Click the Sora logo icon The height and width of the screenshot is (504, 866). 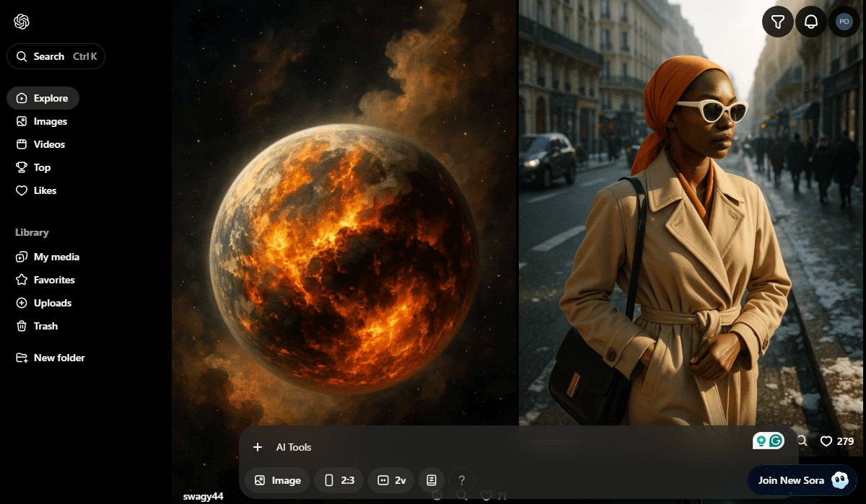(22, 22)
